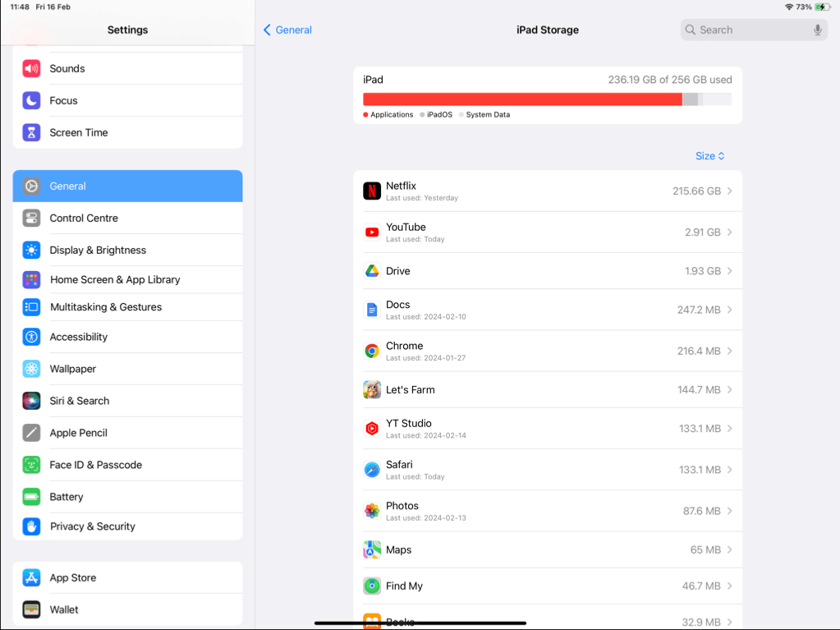Tap the Control Centre switches icon

31,218
